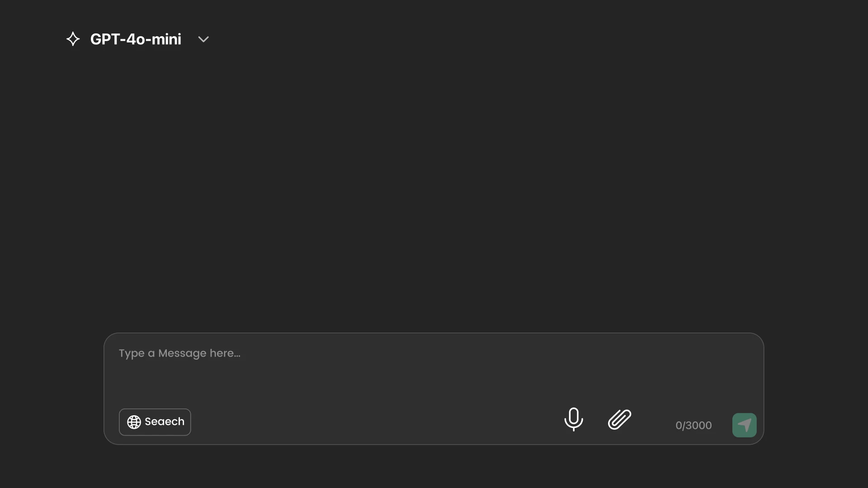Click the 0/3000 character counter
The image size is (868, 488).
click(693, 425)
